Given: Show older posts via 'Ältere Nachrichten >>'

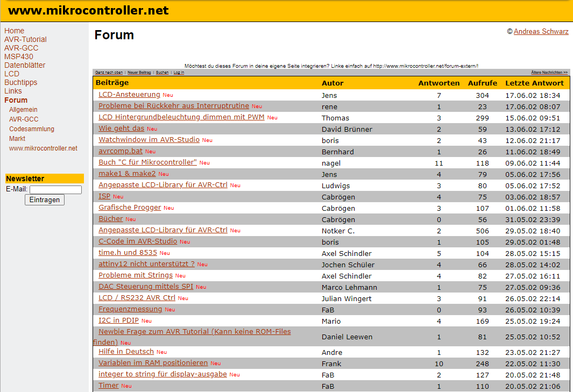Looking at the screenshot, I should click(x=549, y=73).
